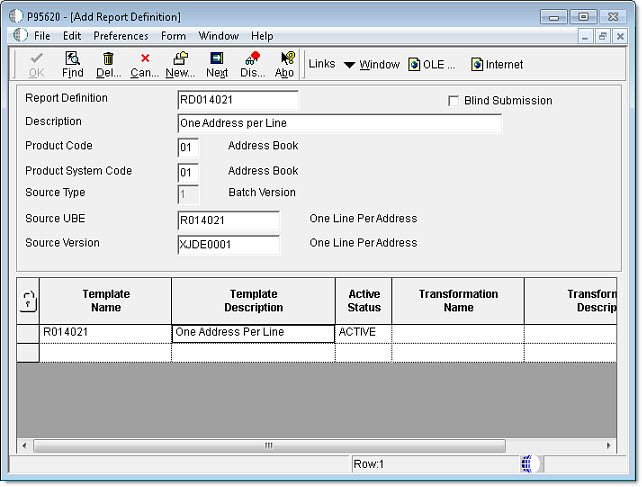Open the File menu

pos(42,36)
